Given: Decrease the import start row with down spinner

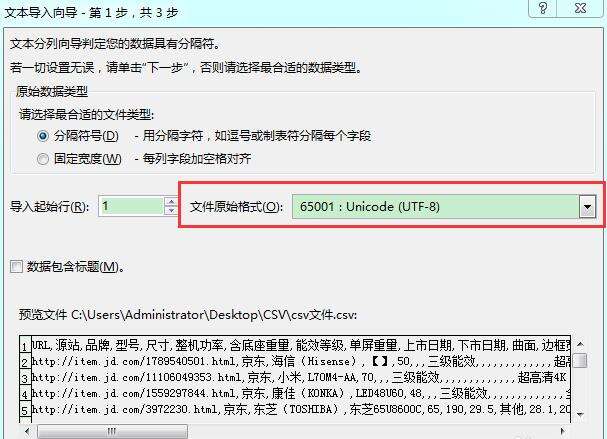Looking at the screenshot, I should [171, 211].
